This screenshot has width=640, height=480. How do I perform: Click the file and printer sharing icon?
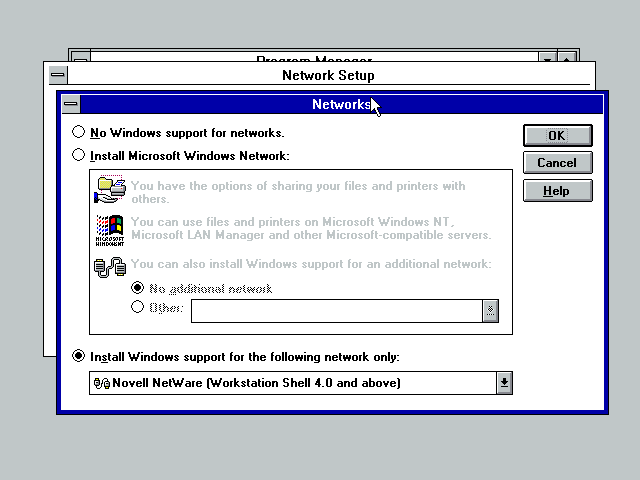(110, 189)
